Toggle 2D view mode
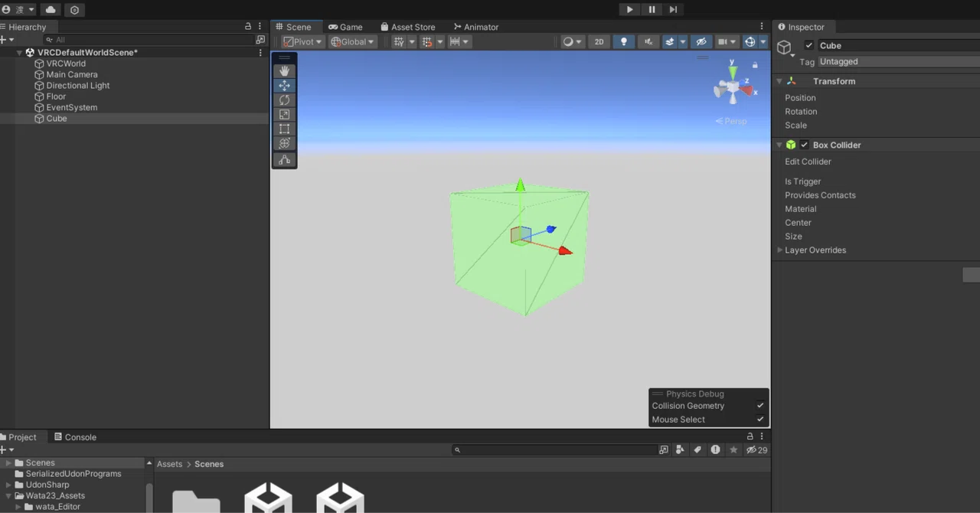Viewport: 980px width, 513px height. pyautogui.click(x=599, y=42)
